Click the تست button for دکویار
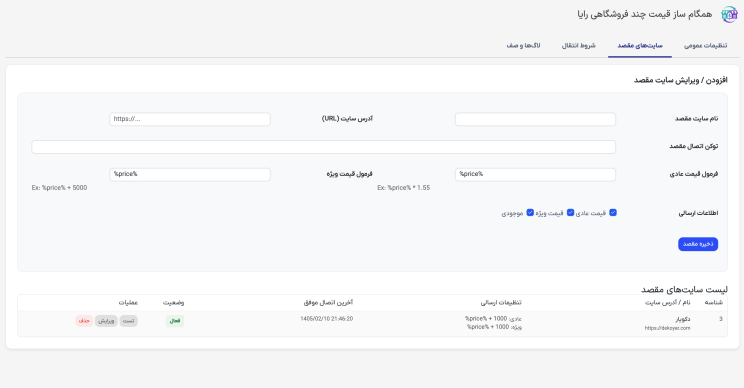Viewport: 744px width, 388px height. 129,321
